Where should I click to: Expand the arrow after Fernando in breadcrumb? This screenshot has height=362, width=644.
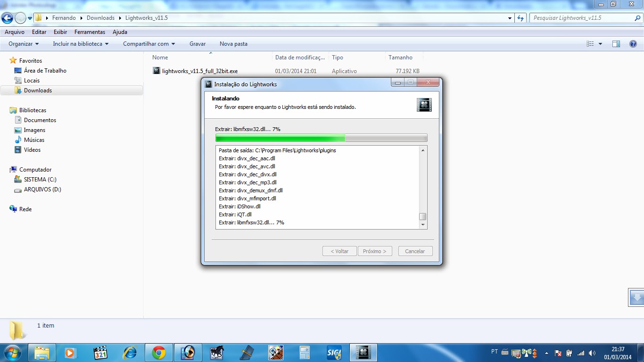point(81,18)
